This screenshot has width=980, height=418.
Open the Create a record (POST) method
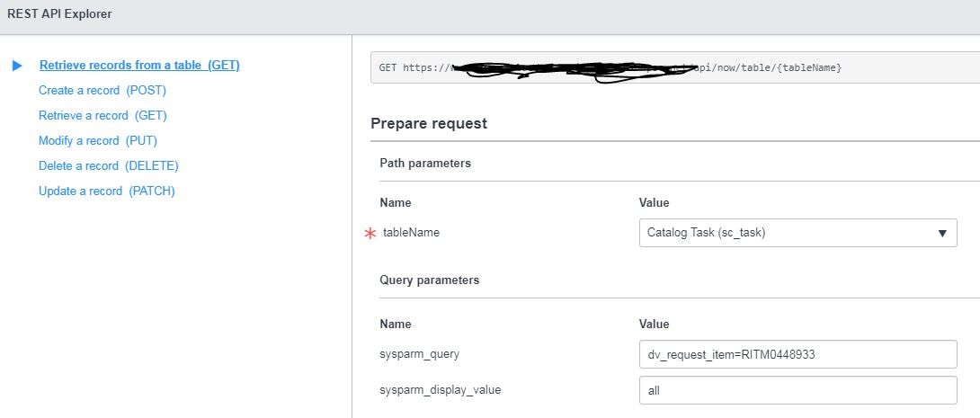[x=102, y=91]
